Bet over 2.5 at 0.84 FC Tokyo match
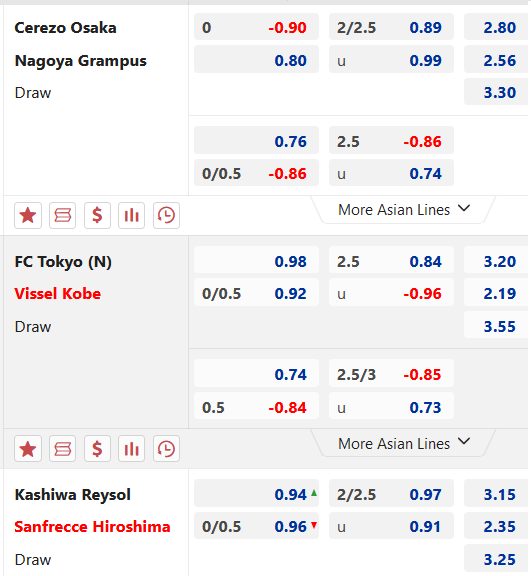This screenshot has height=576, width=531. (391, 260)
